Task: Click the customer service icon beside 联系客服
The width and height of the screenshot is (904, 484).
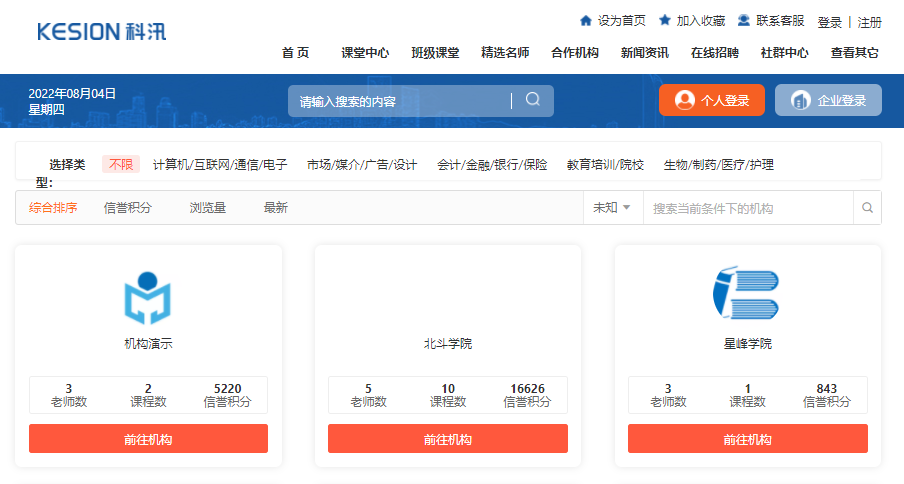Action: coord(744,20)
